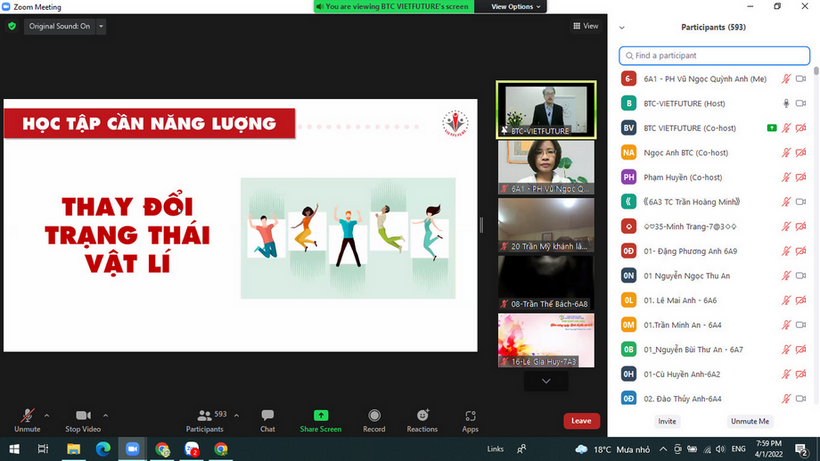Open the Apps panel
Viewport: 820px width, 461px height.
(470, 415)
